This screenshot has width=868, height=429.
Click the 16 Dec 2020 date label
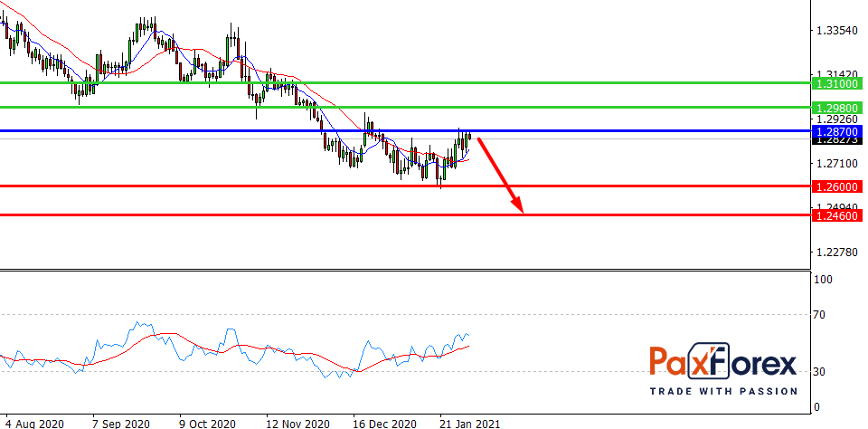click(383, 424)
